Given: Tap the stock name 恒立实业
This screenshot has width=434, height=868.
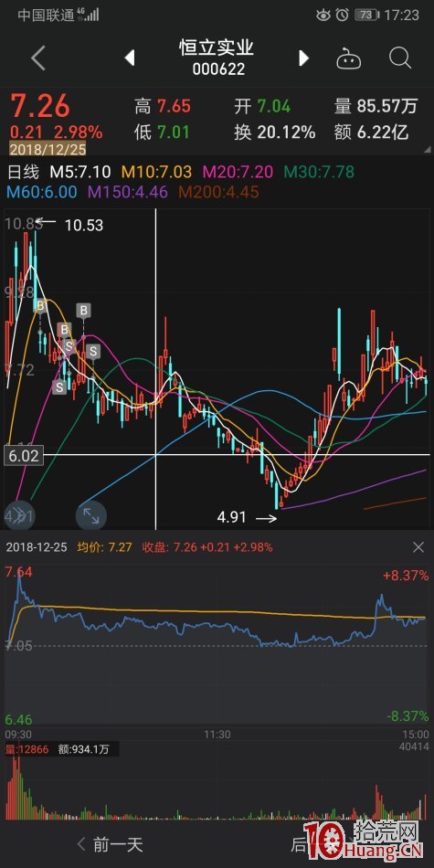Looking at the screenshot, I should point(217,48).
